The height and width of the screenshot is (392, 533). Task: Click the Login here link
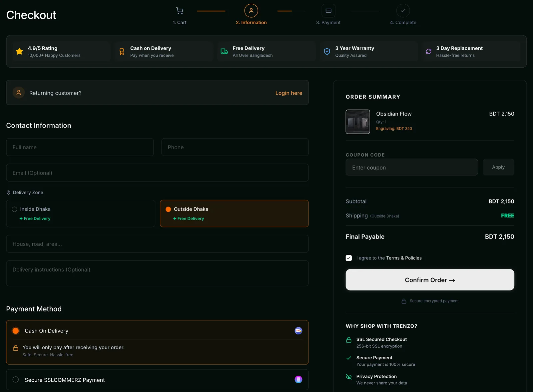point(289,93)
